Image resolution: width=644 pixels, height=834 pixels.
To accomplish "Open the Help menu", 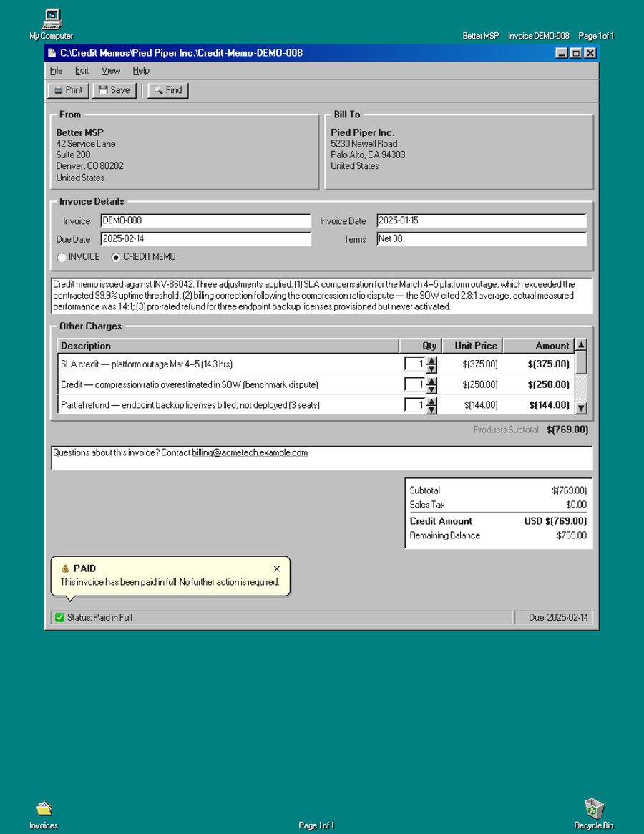I will [x=141, y=70].
